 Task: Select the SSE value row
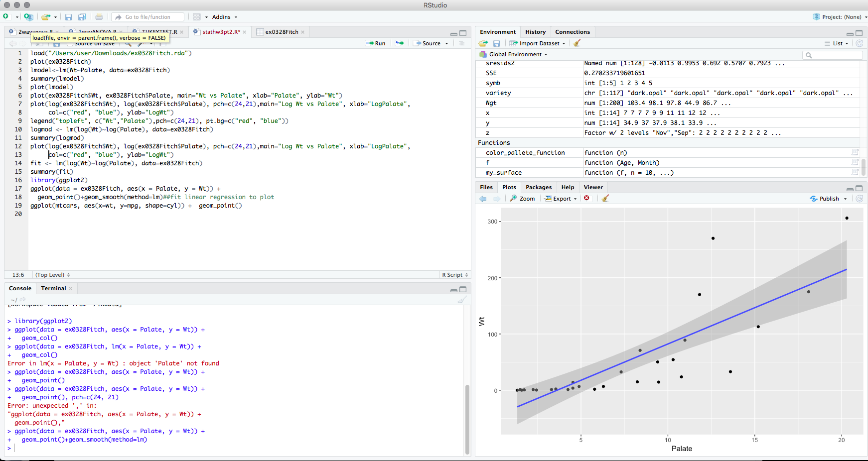tap(669, 73)
